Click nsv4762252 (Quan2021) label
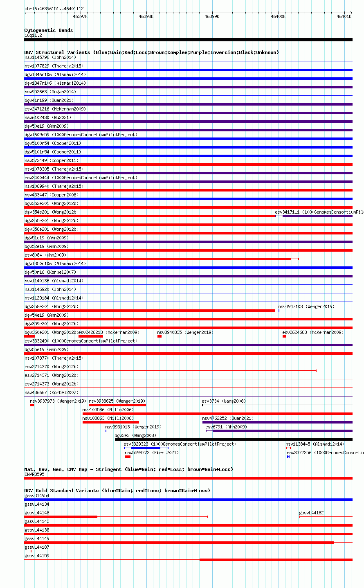 click(x=228, y=419)
